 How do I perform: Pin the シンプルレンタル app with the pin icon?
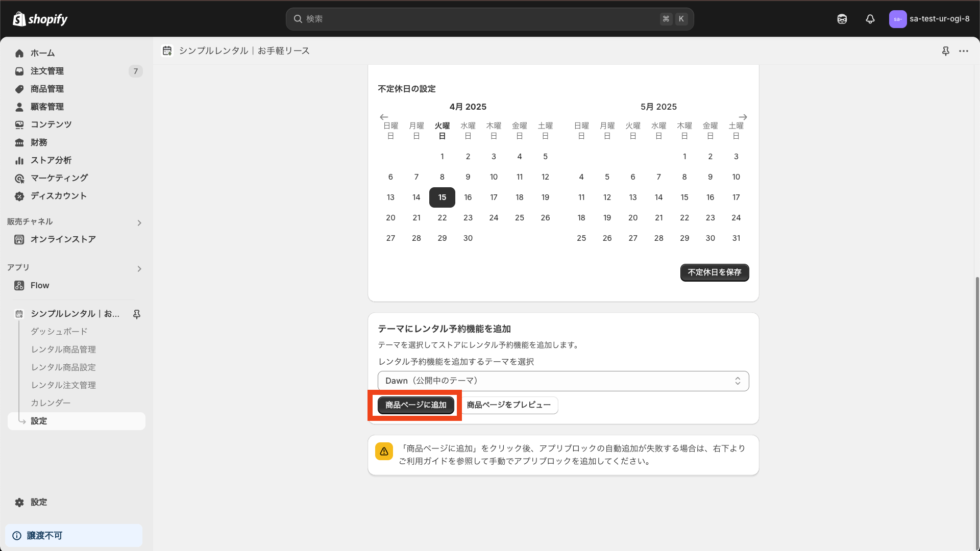[x=136, y=314]
